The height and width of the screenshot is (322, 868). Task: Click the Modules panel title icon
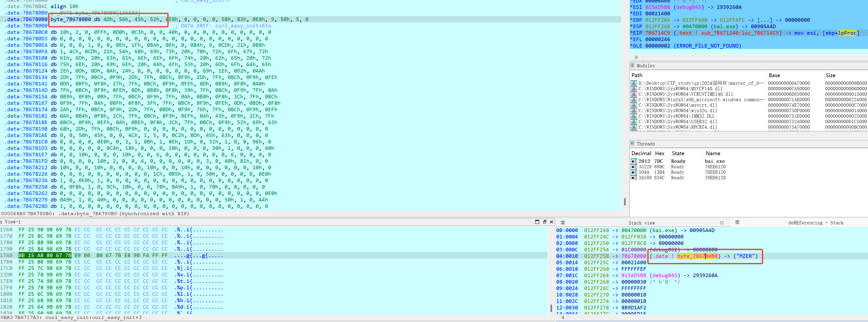[632, 66]
